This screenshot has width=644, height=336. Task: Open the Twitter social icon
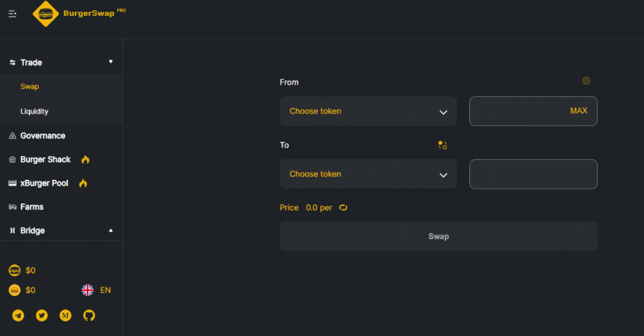(42, 315)
